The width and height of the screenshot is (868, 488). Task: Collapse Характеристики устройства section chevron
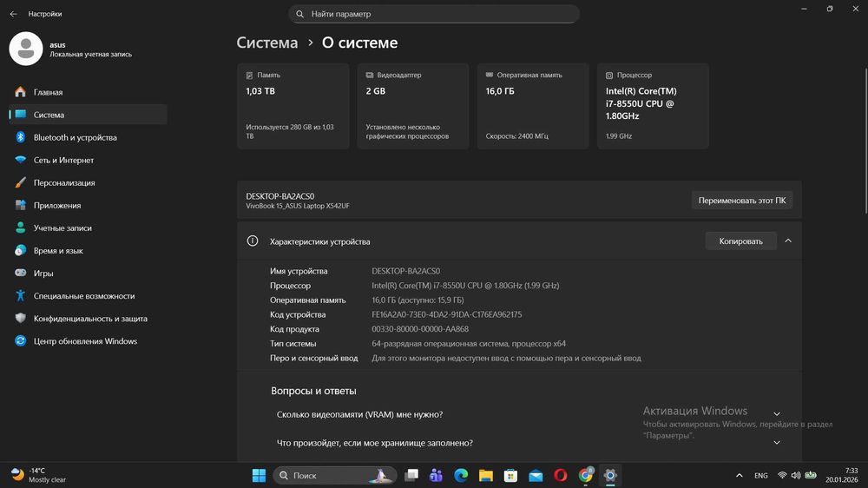pyautogui.click(x=788, y=241)
